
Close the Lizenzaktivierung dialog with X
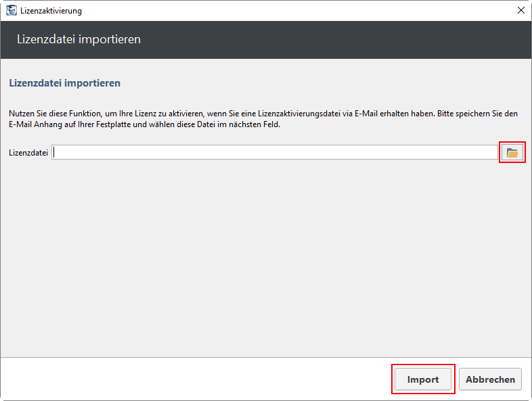pos(521,11)
